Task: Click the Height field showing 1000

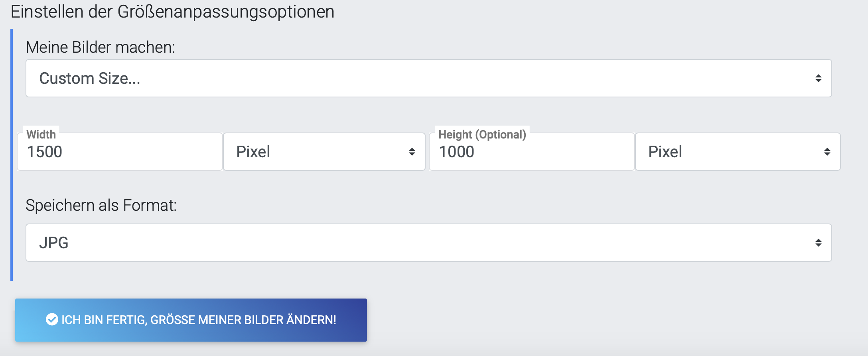Action: pyautogui.click(x=532, y=152)
